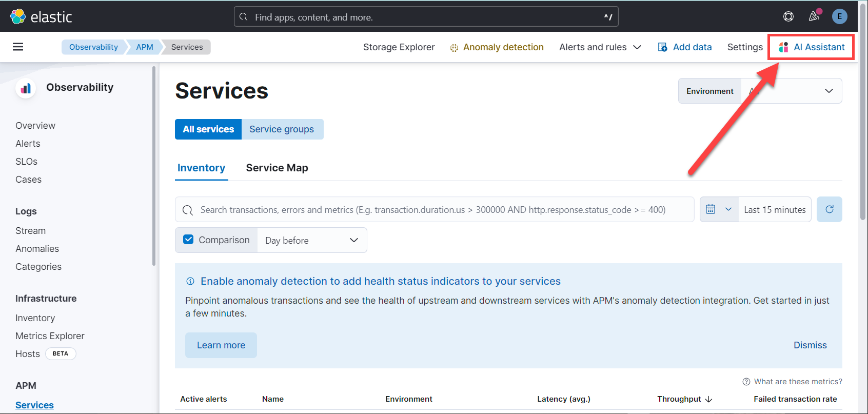Select the Service groups tab
This screenshot has height=414, width=868.
pyautogui.click(x=282, y=129)
